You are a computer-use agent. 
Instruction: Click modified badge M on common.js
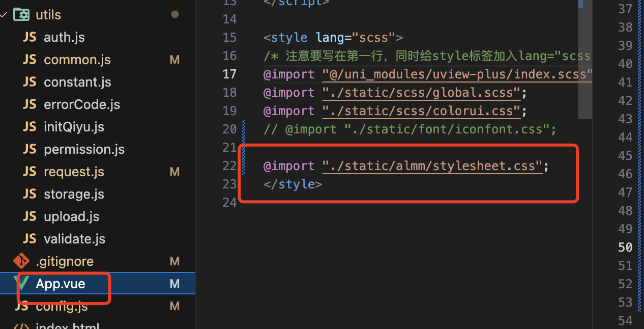pos(174,60)
